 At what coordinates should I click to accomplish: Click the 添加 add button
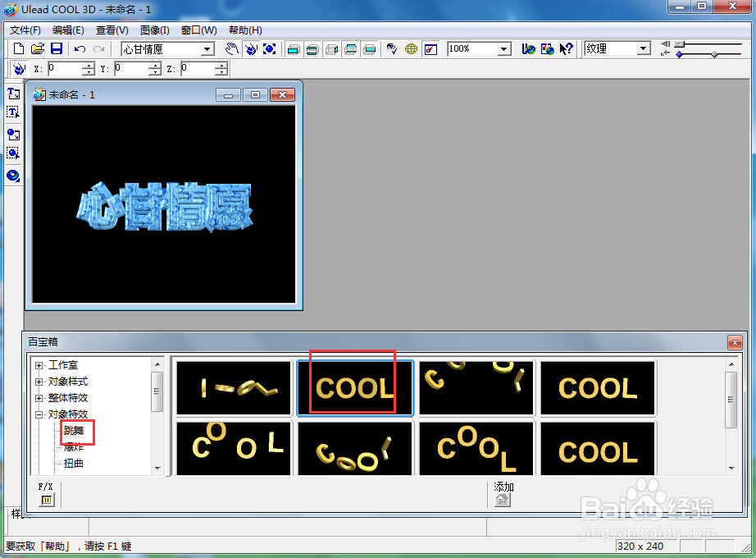point(503,500)
